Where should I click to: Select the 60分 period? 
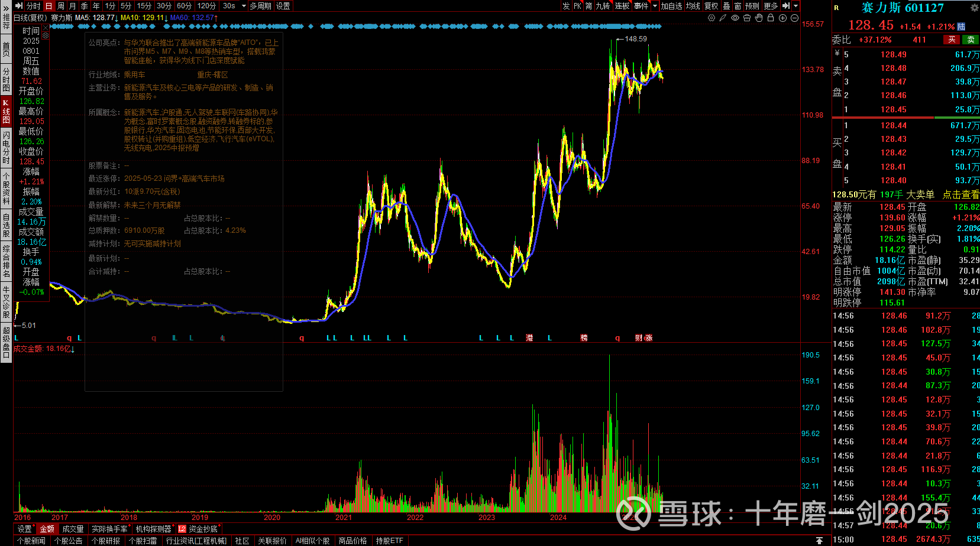click(184, 6)
